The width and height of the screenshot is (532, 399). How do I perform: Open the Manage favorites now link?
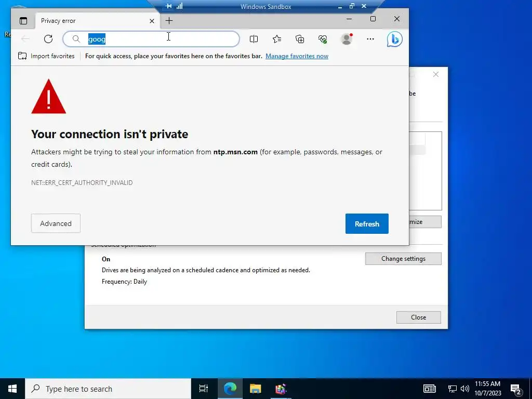coord(297,56)
